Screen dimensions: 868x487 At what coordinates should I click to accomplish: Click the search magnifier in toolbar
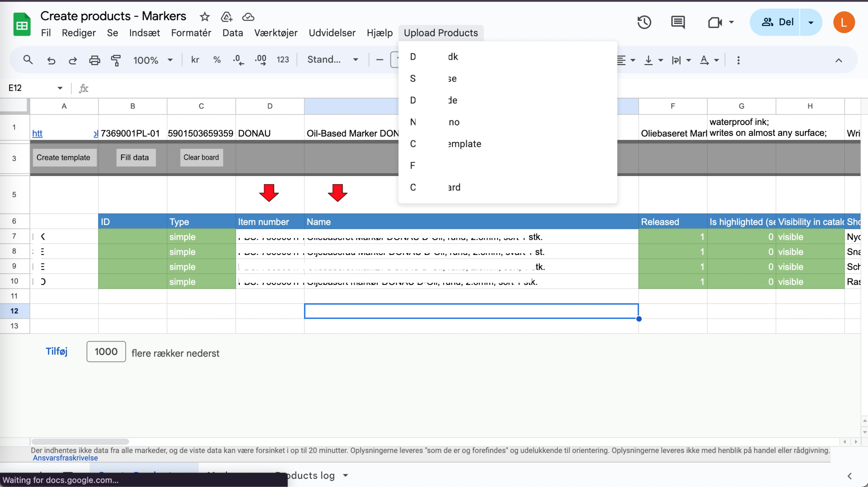28,60
